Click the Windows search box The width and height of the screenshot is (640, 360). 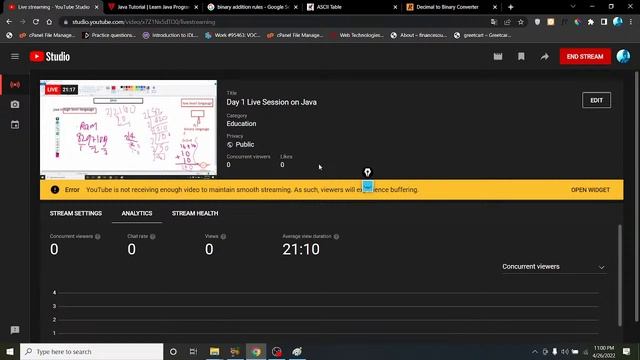tap(91, 351)
